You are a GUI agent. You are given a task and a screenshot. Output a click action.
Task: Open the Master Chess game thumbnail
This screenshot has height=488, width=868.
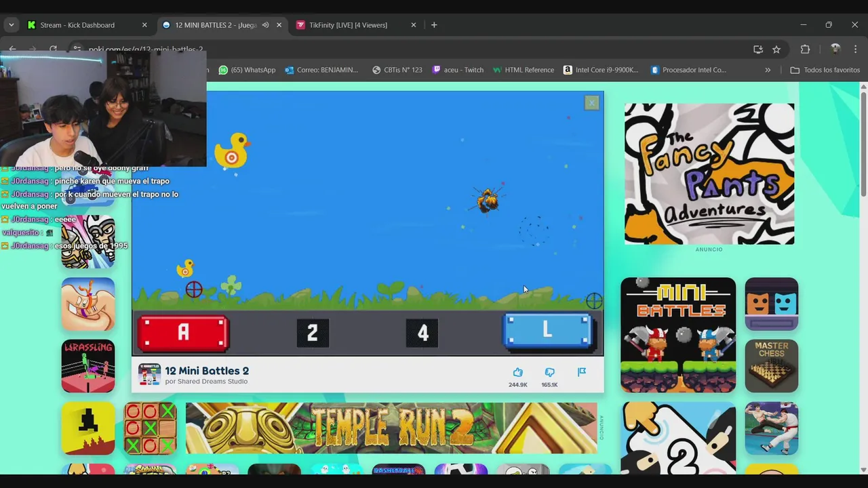pos(772,366)
